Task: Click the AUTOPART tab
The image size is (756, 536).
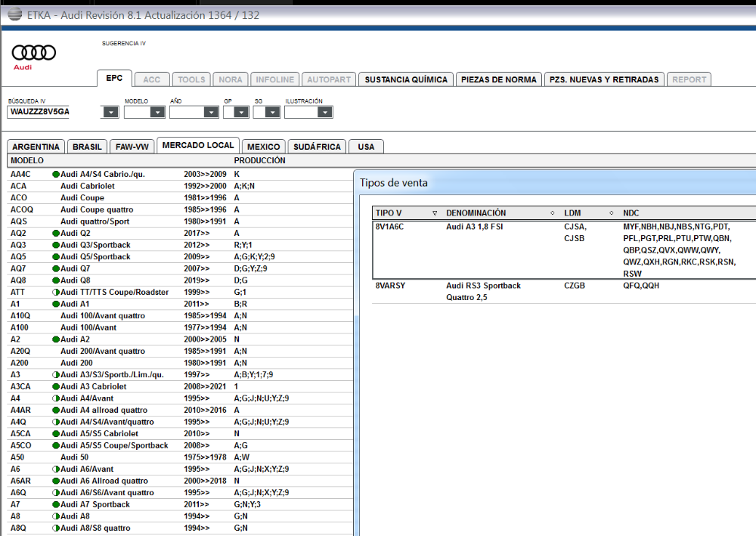Action: pyautogui.click(x=329, y=79)
